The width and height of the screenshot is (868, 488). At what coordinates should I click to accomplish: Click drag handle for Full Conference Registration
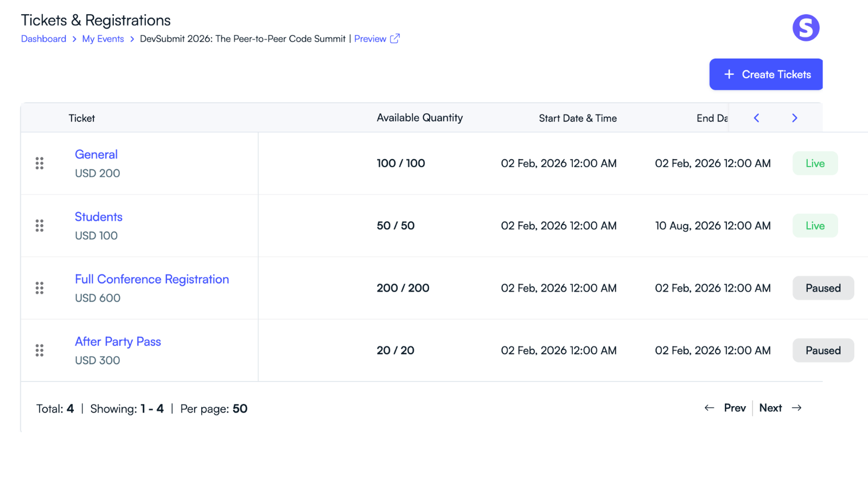[x=40, y=288]
